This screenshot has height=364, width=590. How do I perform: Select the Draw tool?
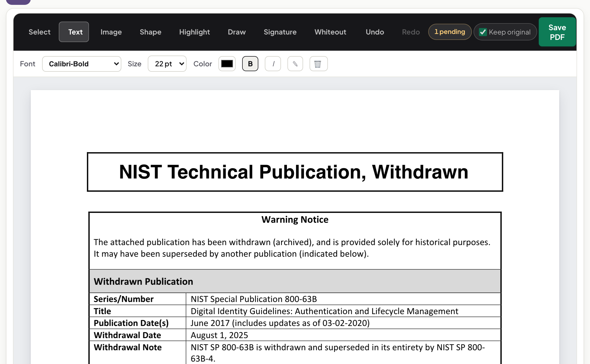tap(237, 32)
